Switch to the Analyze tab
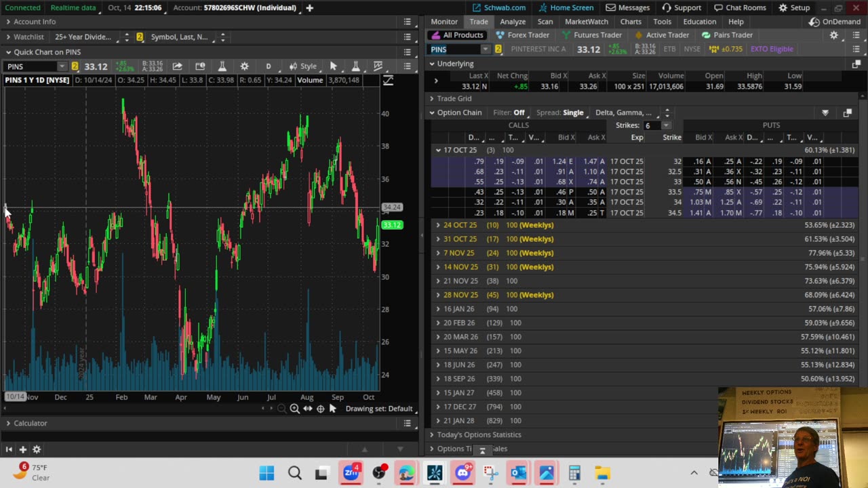Screen dimensions: 868x488 tap(513, 22)
